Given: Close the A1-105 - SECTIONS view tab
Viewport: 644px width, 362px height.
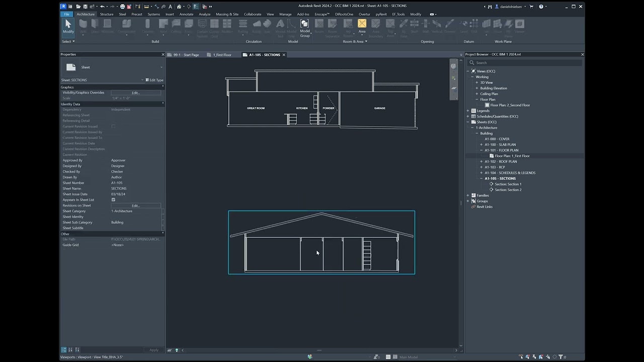Looking at the screenshot, I should point(284,55).
